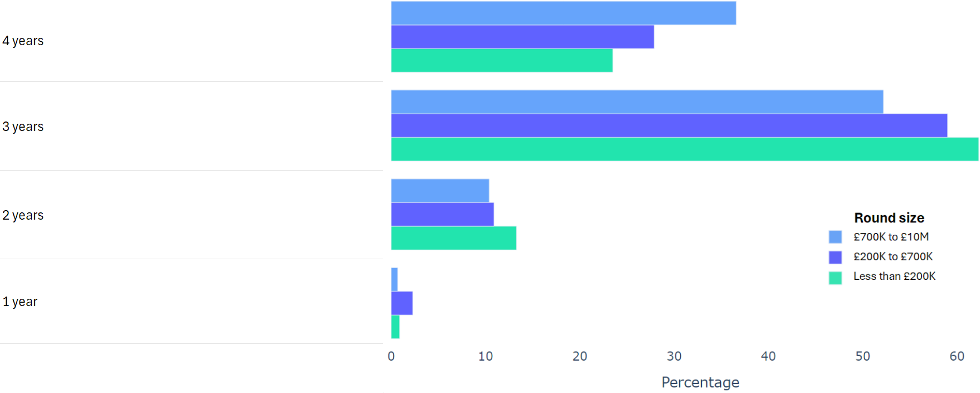This screenshot has width=980, height=393.
Task: Click the green bar for 2 years
Action: [453, 238]
